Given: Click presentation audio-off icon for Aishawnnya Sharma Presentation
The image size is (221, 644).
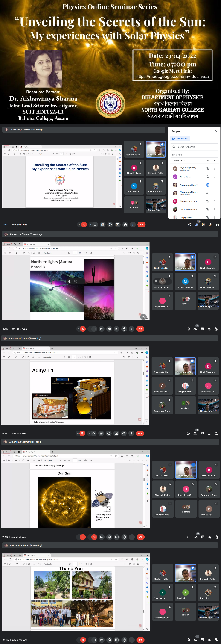Looking at the screenshot, I should coord(207,193).
